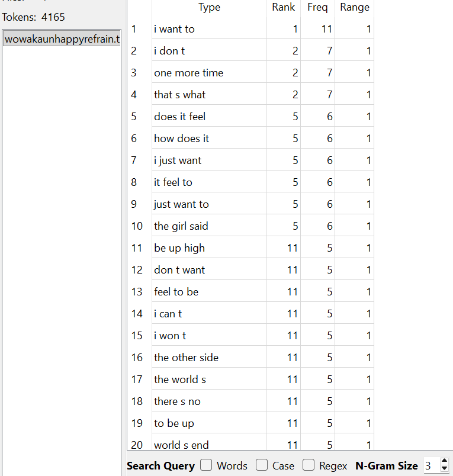The image size is (453, 476).
Task: Sort by the Type column header
Action: tap(209, 8)
